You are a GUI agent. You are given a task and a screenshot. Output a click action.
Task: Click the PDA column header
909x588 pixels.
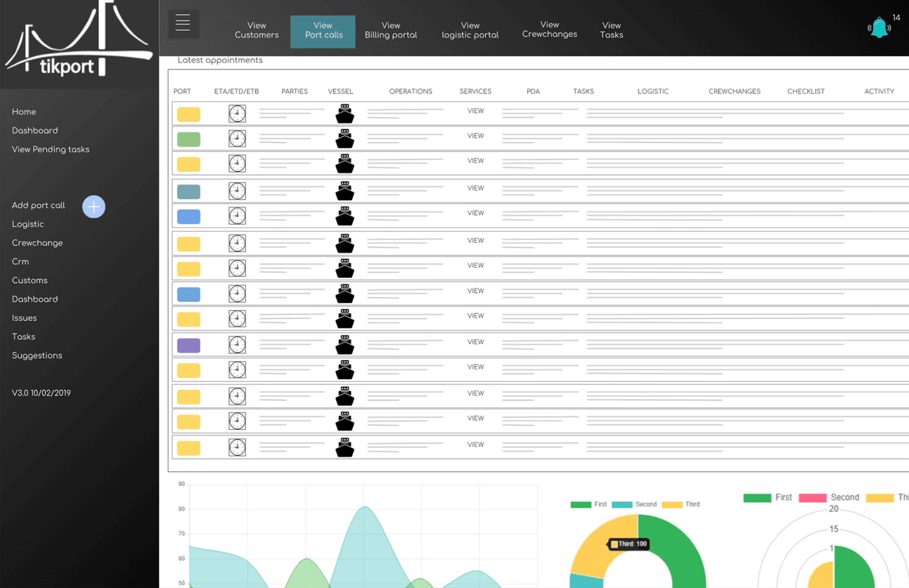[533, 92]
